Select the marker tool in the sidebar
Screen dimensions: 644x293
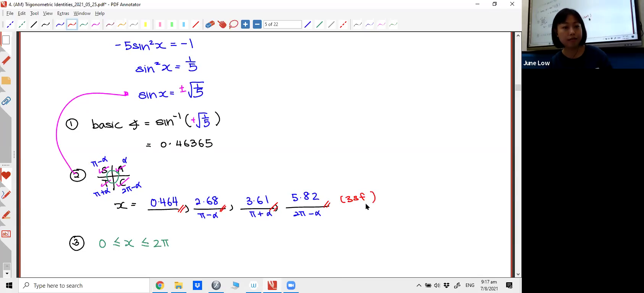(6, 215)
